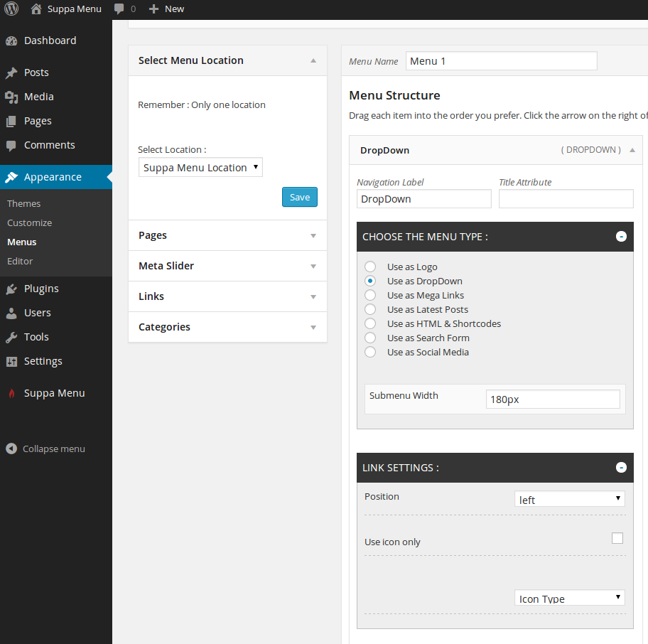The width and height of the screenshot is (648, 644).
Task: Click the home icon beside Suppa Menu
Action: click(36, 9)
